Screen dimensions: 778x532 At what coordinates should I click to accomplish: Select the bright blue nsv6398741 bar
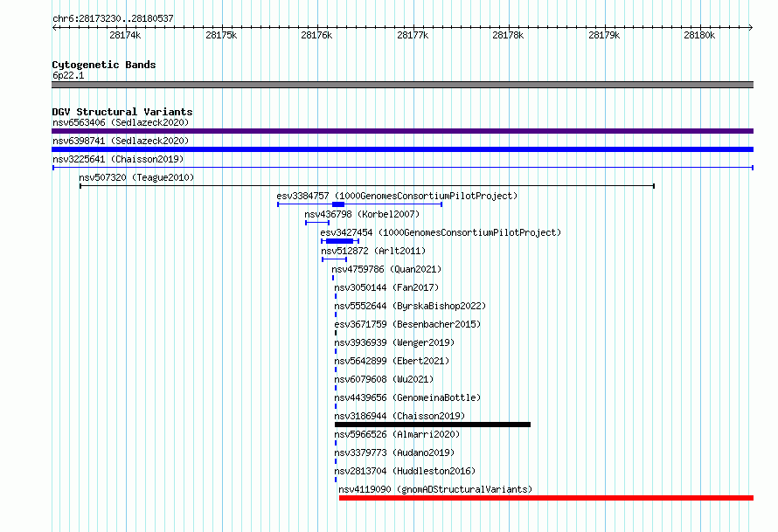tap(402, 149)
